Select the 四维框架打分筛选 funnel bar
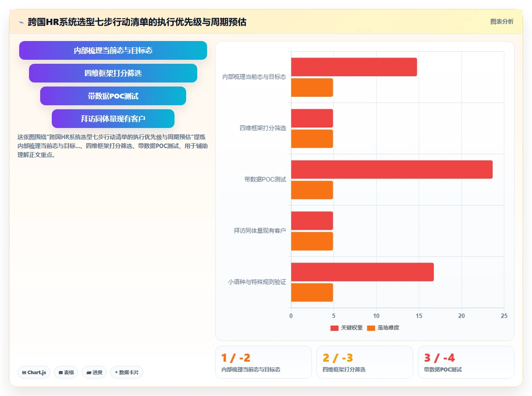 pos(113,73)
